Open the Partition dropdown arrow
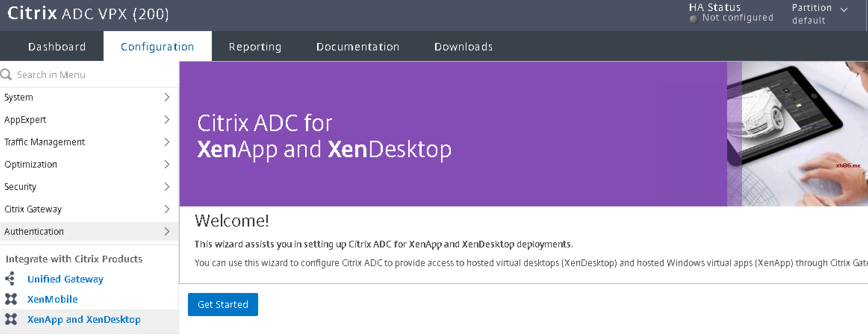 (x=844, y=10)
